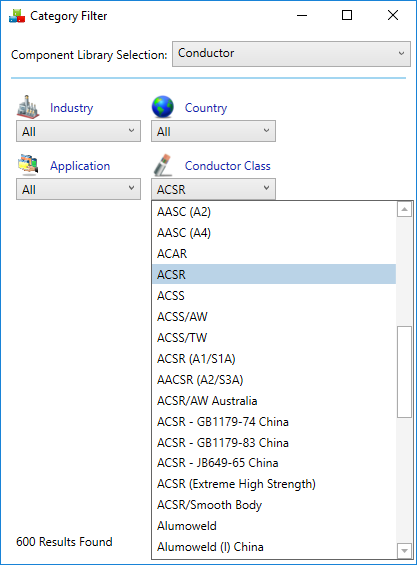417x565 pixels.
Task: Open the Component Library Selection dropdown
Action: tap(291, 54)
